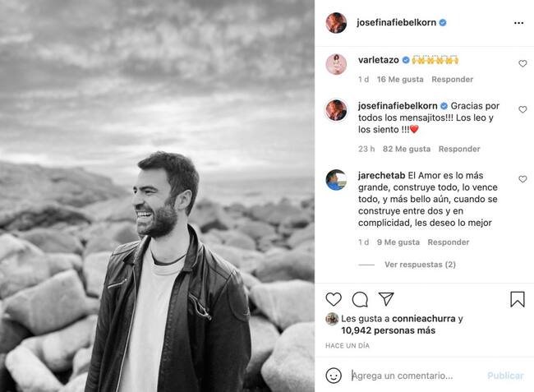Open the three-dot options menu
This screenshot has width=534, height=392.
click(518, 23)
